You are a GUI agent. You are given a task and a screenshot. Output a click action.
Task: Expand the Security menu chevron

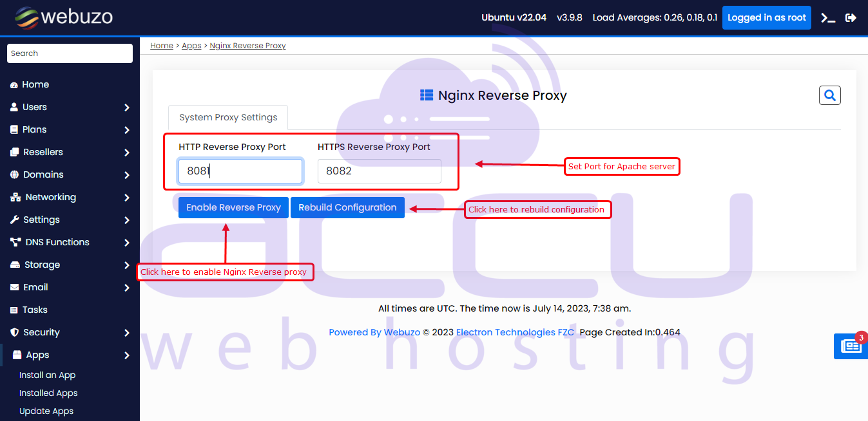127,333
